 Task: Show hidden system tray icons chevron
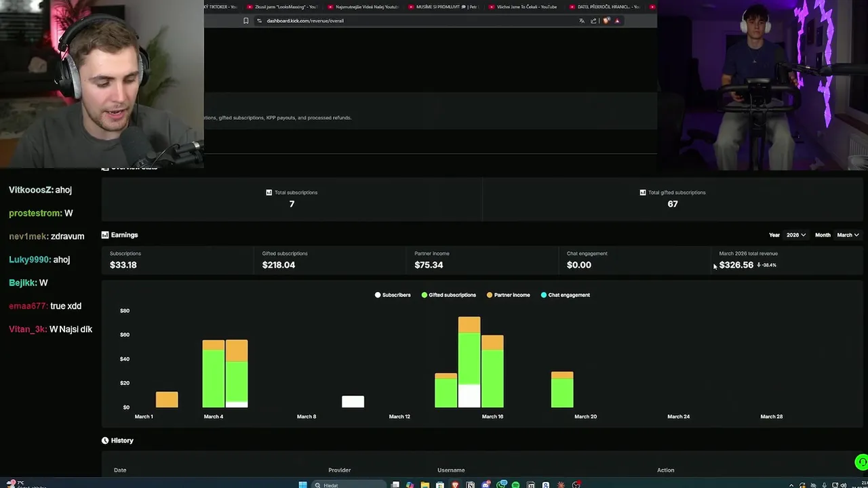791,485
